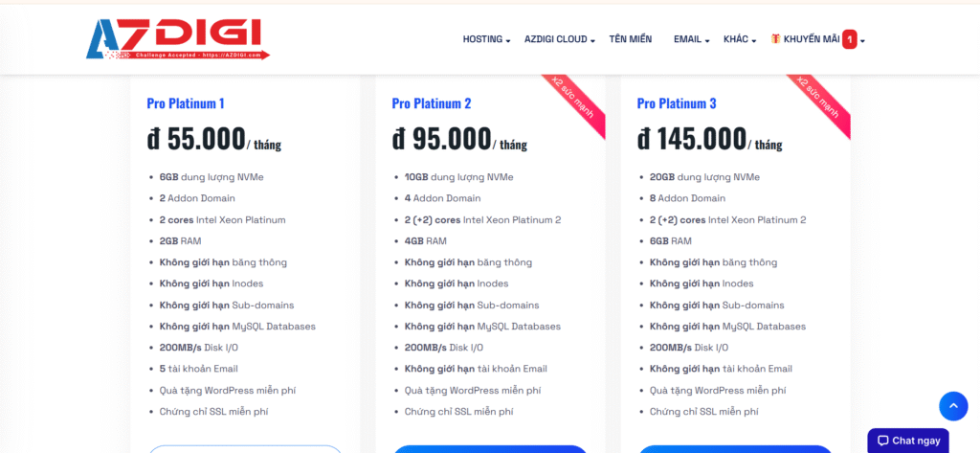
Task: Click the dropdown arrow after KHUYẾN MÃI badge
Action: [863, 41]
